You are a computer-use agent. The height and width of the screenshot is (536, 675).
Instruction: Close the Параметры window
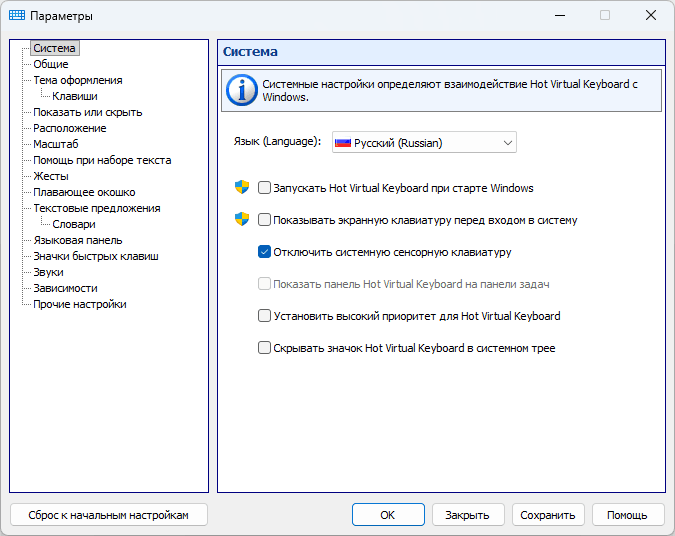click(650, 15)
